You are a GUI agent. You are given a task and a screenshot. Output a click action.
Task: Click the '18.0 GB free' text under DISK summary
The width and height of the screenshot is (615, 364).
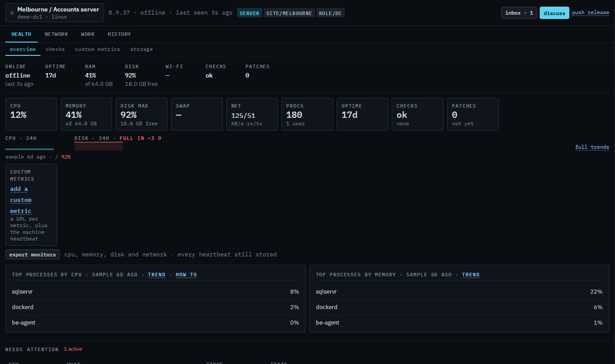click(x=141, y=84)
